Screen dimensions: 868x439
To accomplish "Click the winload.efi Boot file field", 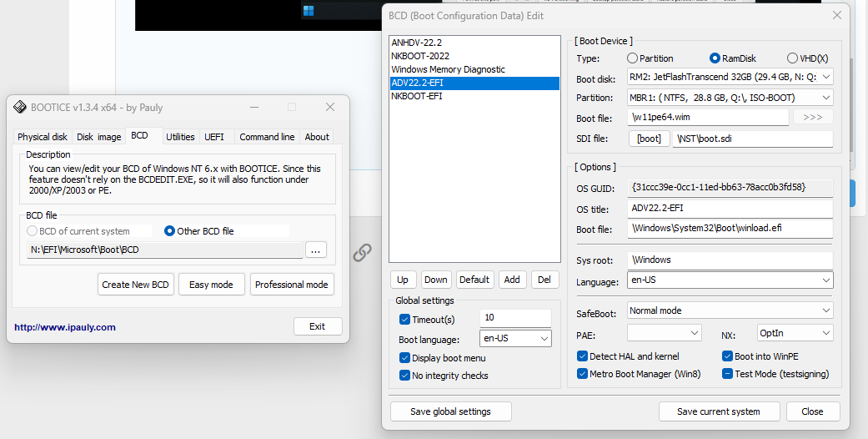I will click(x=730, y=229).
